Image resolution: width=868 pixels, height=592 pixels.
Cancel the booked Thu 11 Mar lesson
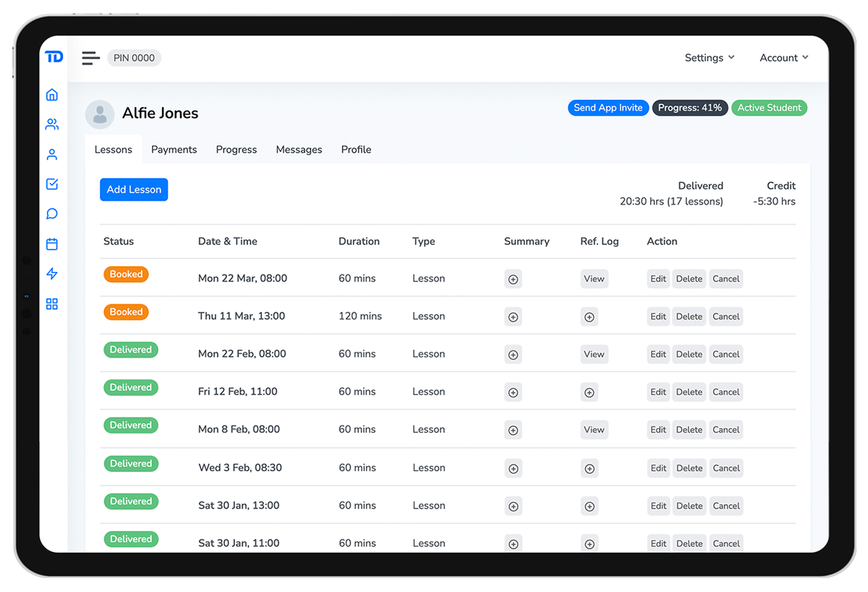[x=726, y=316]
